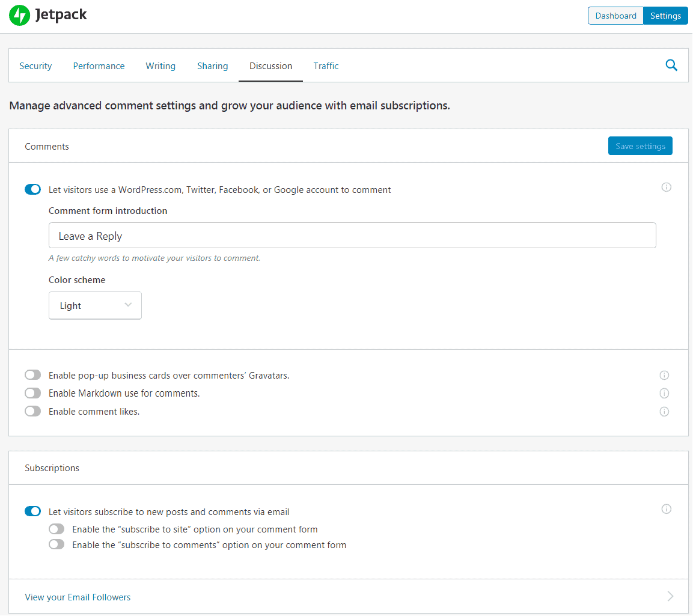Enable Markdown use for comments

pos(32,393)
